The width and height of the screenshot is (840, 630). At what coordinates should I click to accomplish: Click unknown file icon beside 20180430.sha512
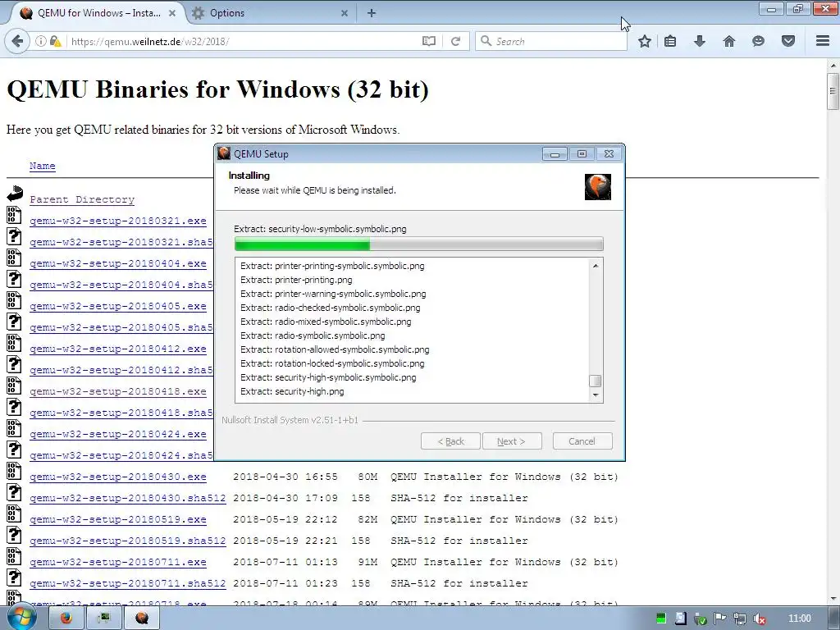click(14, 492)
